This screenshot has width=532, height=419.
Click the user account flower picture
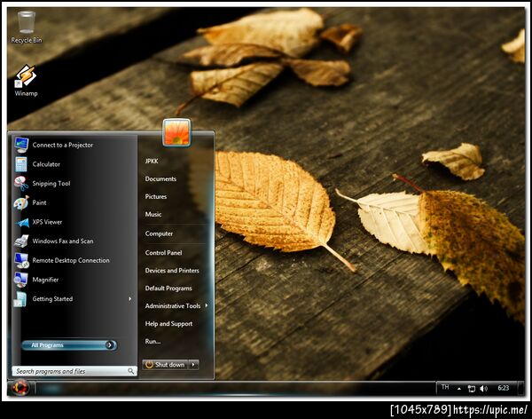pyautogui.click(x=176, y=132)
